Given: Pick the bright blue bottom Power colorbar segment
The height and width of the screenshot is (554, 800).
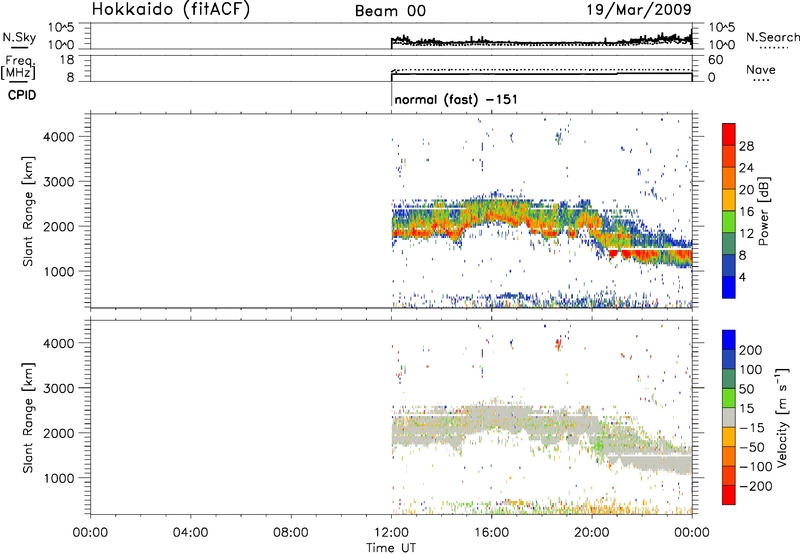Looking at the screenshot, I should (x=729, y=287).
